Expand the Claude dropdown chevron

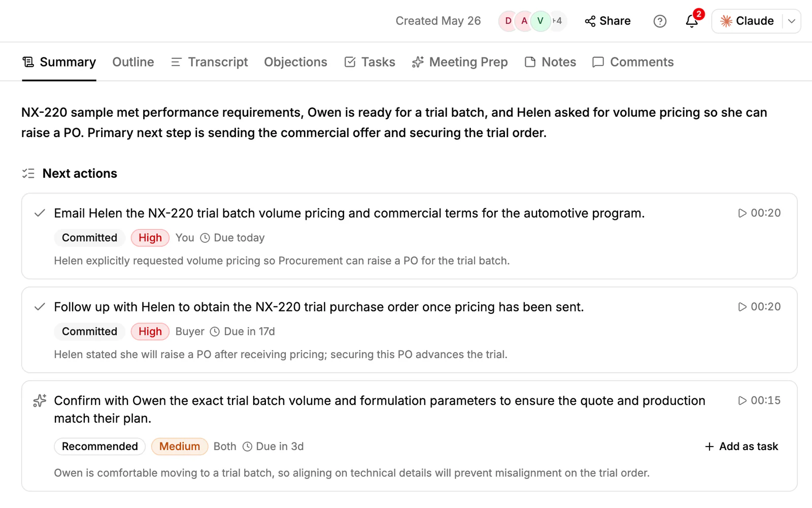click(791, 21)
